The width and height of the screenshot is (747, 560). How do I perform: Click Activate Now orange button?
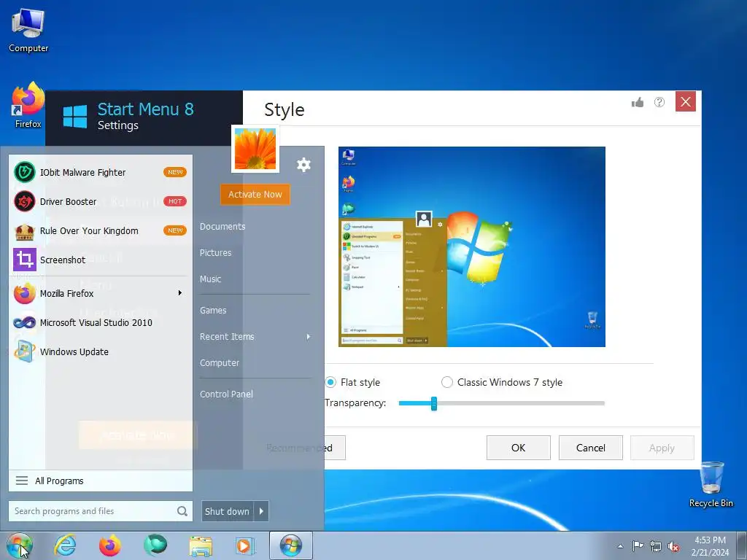(255, 194)
